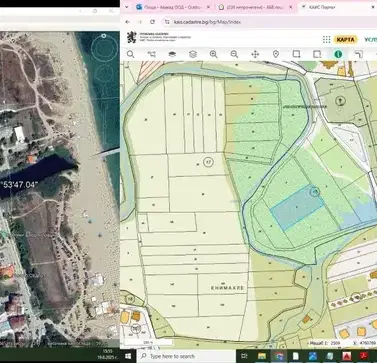Open site info icon in address bar

167,22
